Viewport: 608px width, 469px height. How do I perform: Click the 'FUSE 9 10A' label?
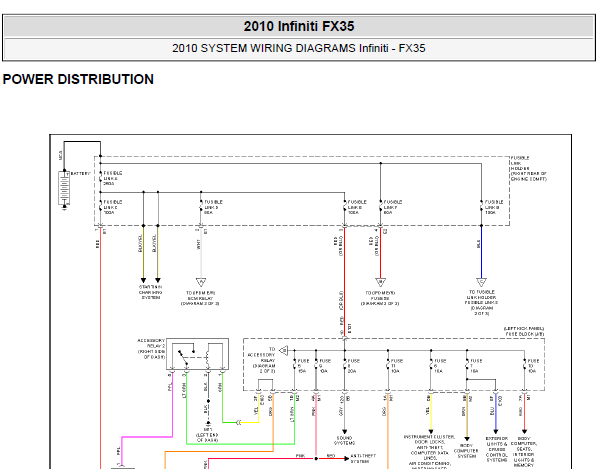point(325,366)
